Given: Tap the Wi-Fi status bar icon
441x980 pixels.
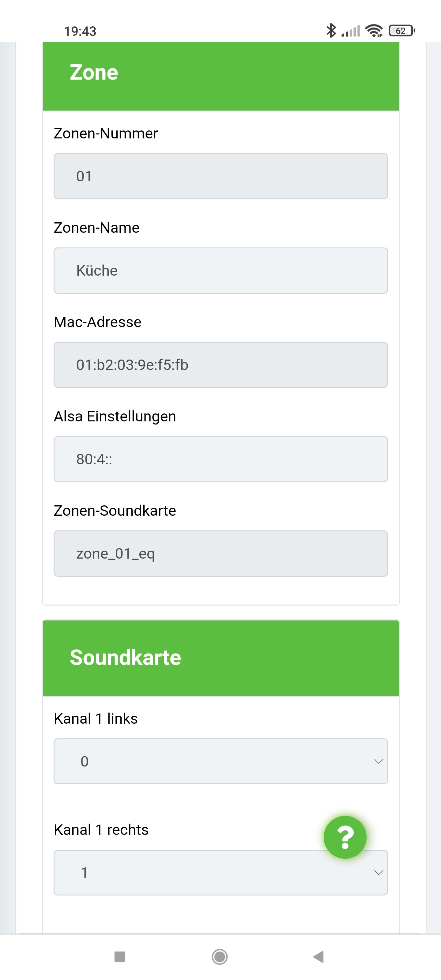Looking at the screenshot, I should (x=374, y=30).
